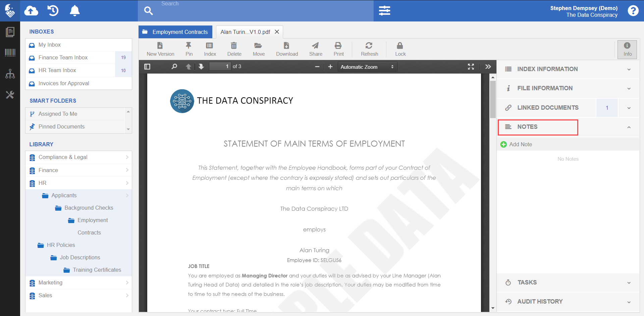The height and width of the screenshot is (316, 644).
Task: Switch the PDF to presentation mode
Action: point(471,67)
